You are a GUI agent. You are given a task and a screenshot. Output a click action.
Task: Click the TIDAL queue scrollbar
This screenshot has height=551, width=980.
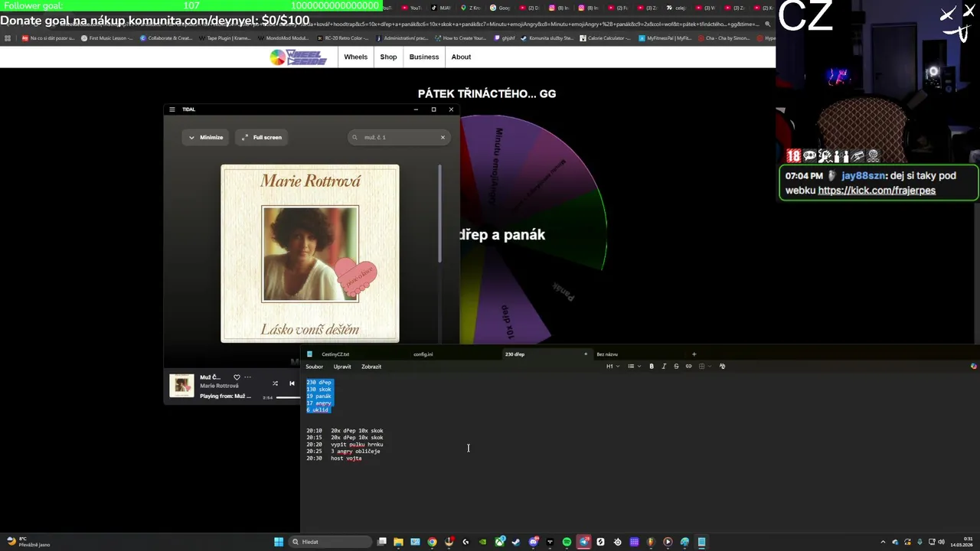pyautogui.click(x=439, y=214)
